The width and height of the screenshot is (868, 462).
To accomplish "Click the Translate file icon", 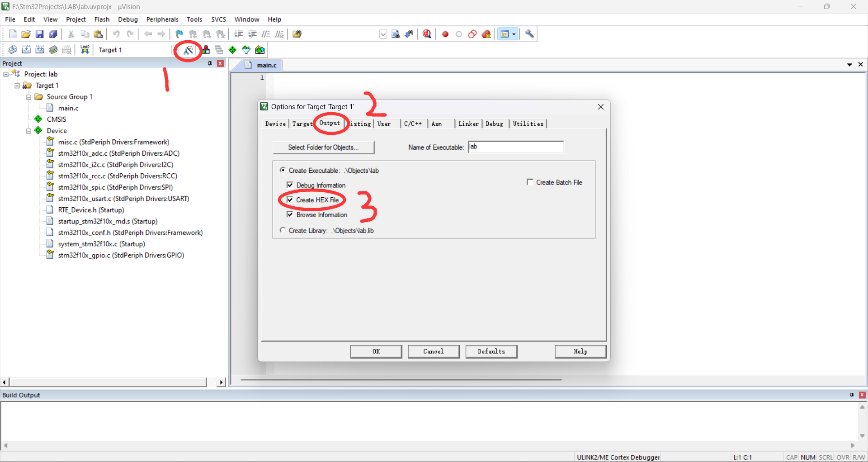I will [x=13, y=50].
